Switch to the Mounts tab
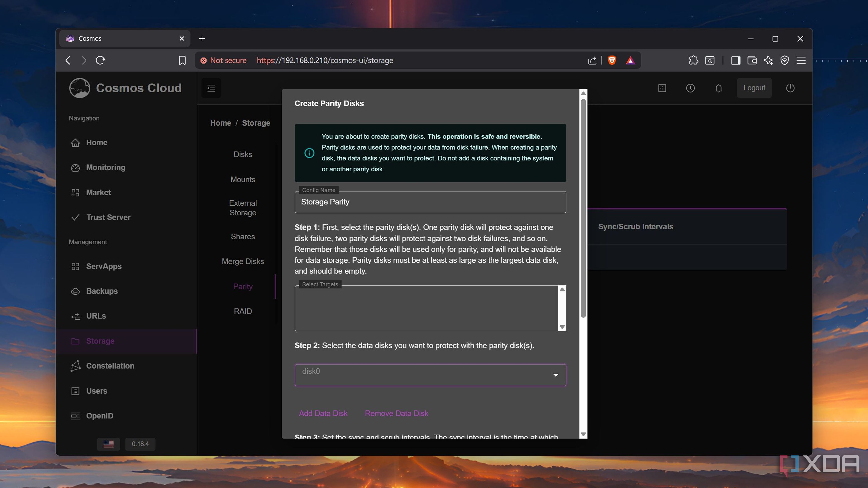Viewport: 868px width, 488px height. click(x=243, y=180)
